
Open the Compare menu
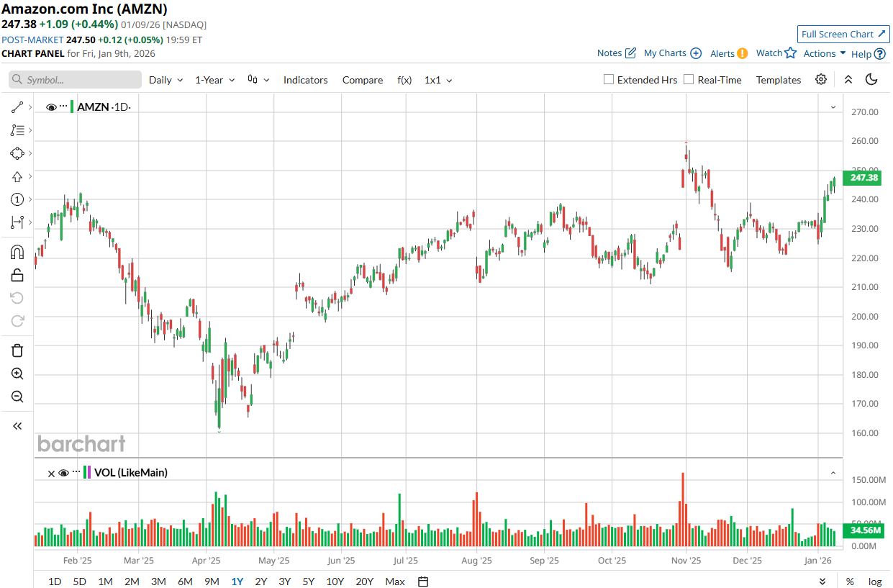coord(363,80)
